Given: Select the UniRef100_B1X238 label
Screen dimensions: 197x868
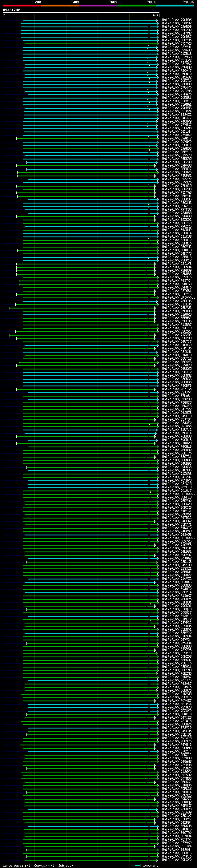Looking at the screenshot, I should 176,399.
